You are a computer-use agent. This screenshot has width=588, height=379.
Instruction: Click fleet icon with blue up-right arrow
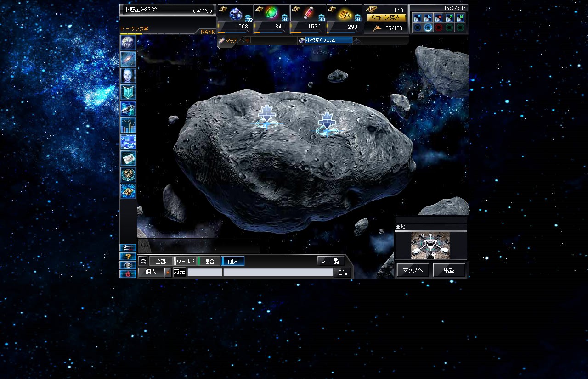pyautogui.click(x=418, y=18)
